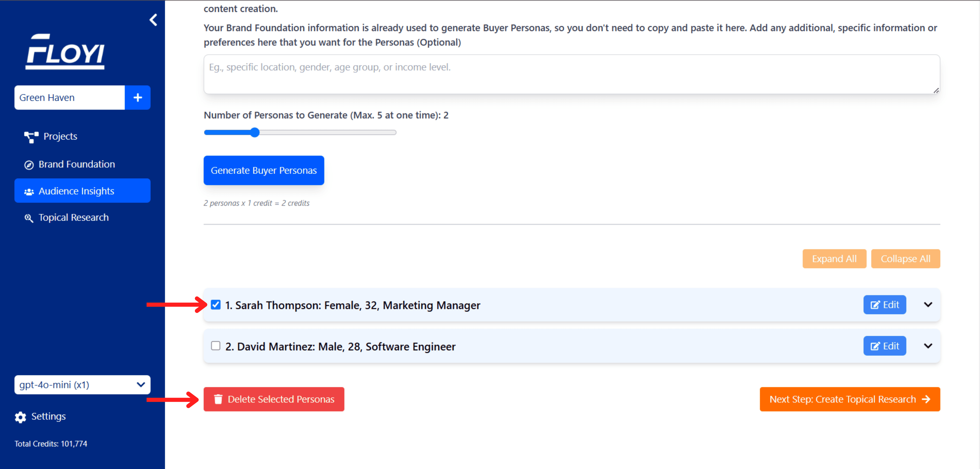Expand David Martinez persona details chevron
This screenshot has width=980, height=469.
coord(928,346)
